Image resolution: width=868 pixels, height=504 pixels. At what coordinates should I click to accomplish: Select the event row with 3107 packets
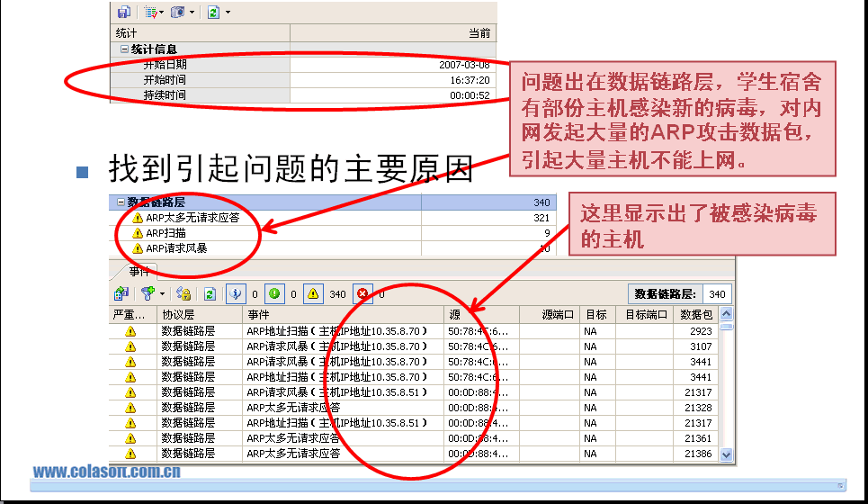(x=414, y=346)
